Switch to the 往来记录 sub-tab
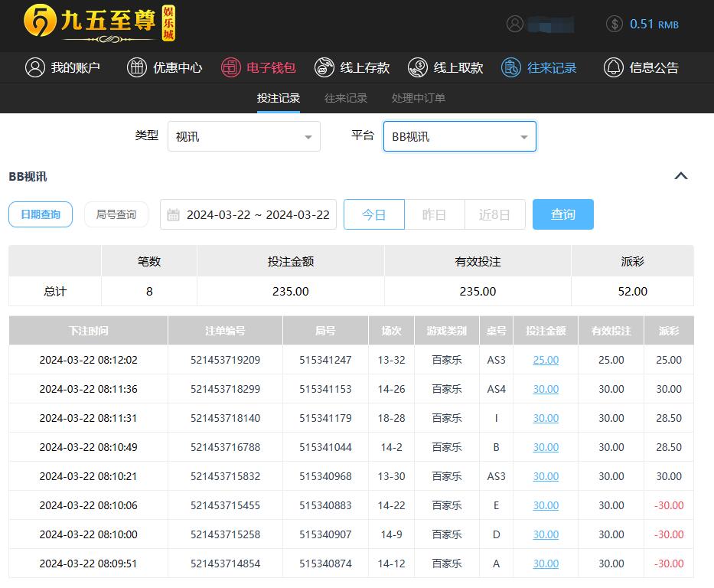This screenshot has width=714, height=588. [346, 98]
